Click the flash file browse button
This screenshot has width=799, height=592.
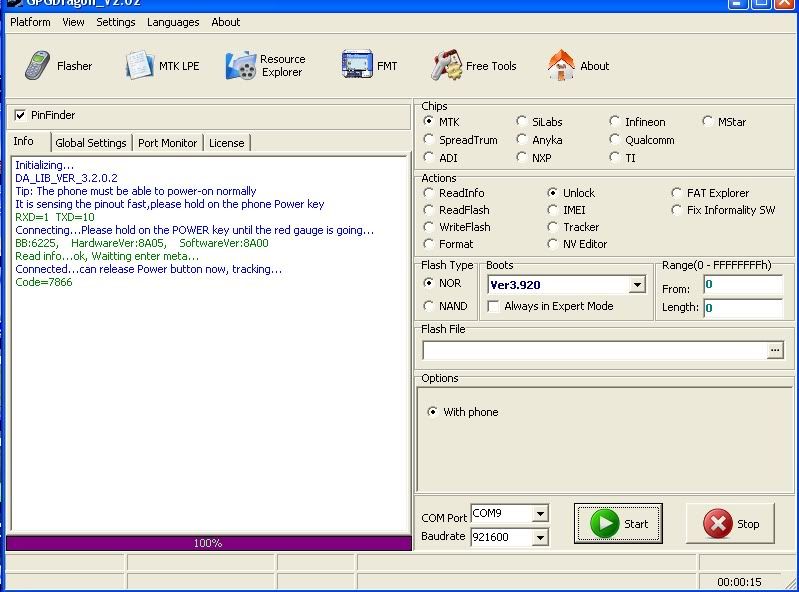tap(775, 350)
